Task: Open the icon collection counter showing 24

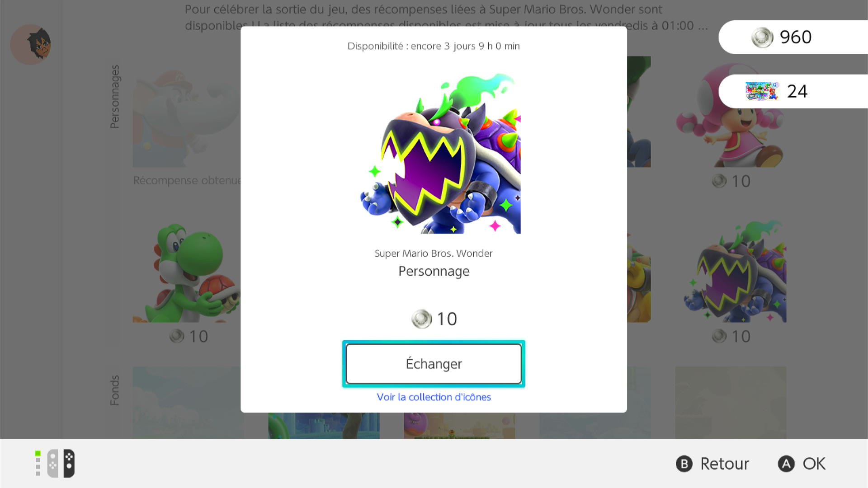Action: [793, 91]
